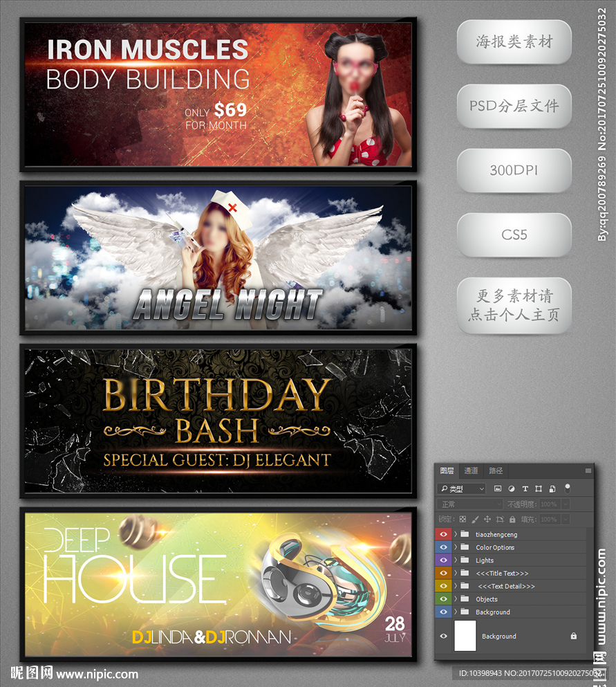Click the 更多素材请点击个人主页 button
The image size is (616, 687).
[514, 305]
